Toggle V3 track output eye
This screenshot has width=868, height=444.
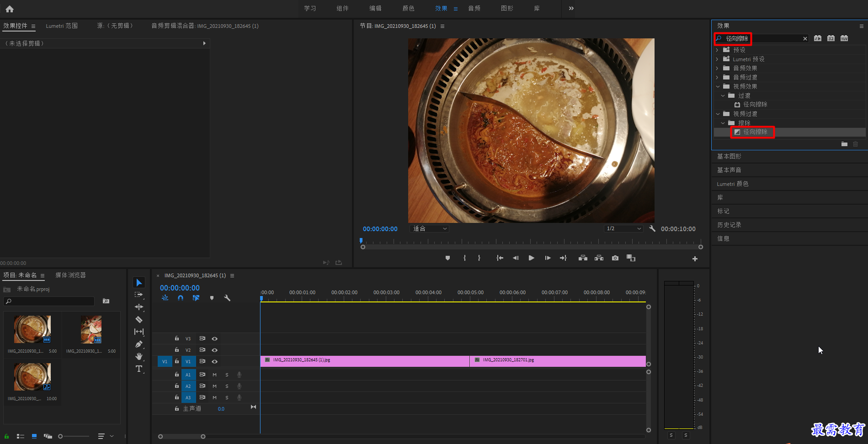[214, 338]
